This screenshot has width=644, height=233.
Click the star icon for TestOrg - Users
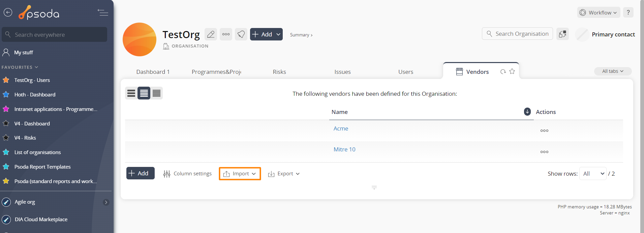[x=6, y=80]
